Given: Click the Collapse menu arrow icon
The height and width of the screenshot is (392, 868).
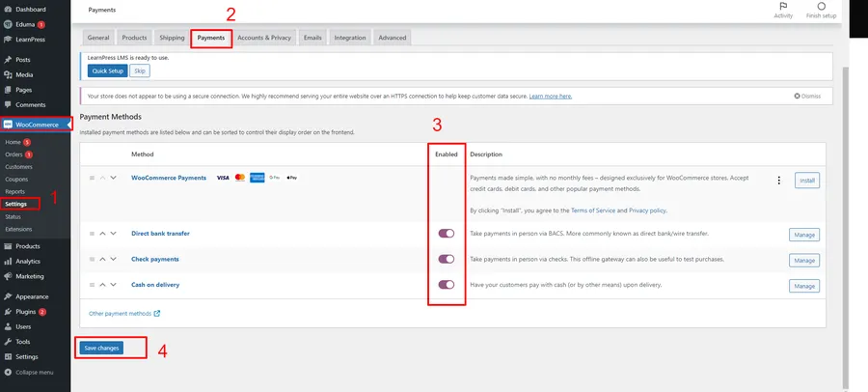Looking at the screenshot, I should 8,372.
